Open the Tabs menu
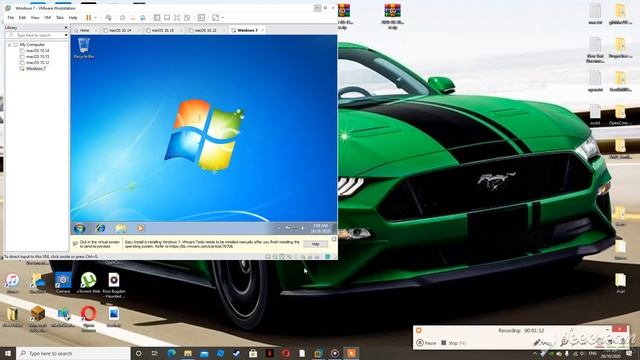 tap(60, 18)
